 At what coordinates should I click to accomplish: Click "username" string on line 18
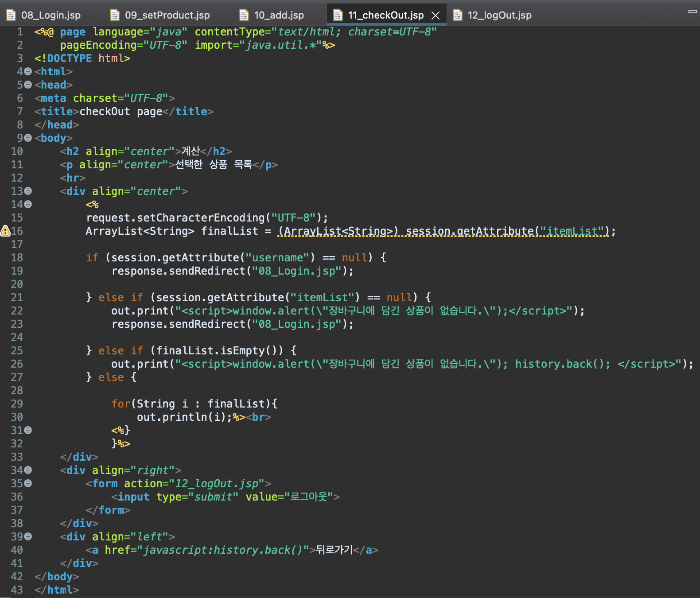(x=277, y=258)
